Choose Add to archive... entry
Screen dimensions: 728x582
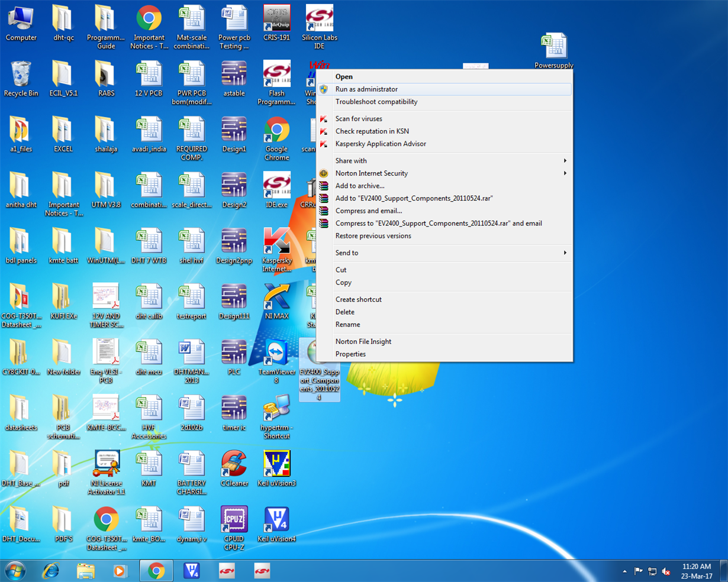444,186
